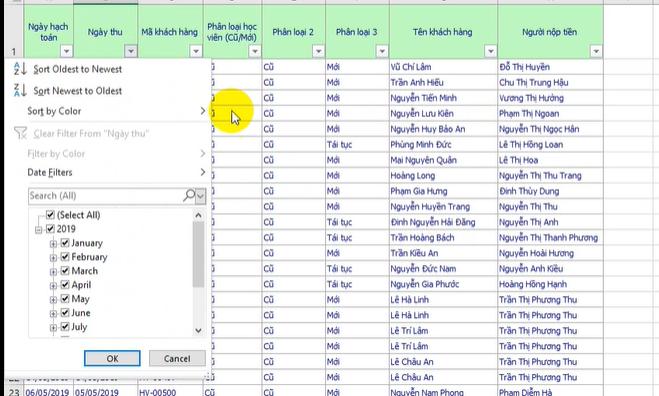
Task: Toggle the (Select All) checkbox
Action: 50,215
